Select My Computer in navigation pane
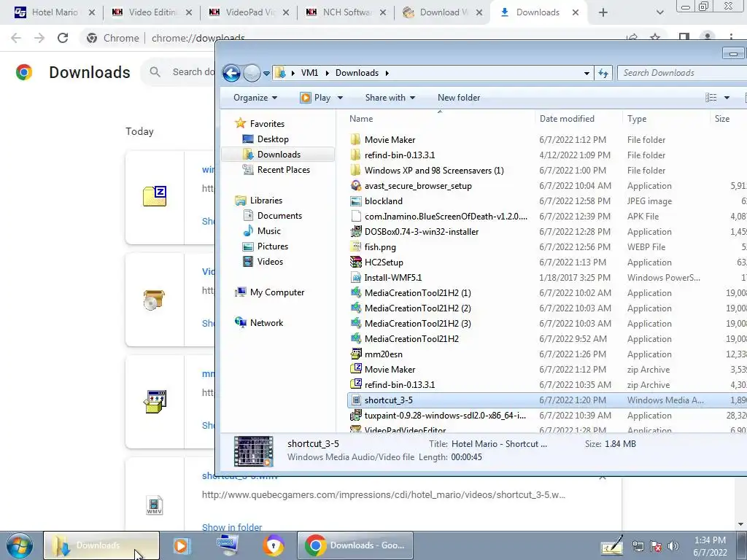This screenshot has width=747, height=560. point(276,292)
